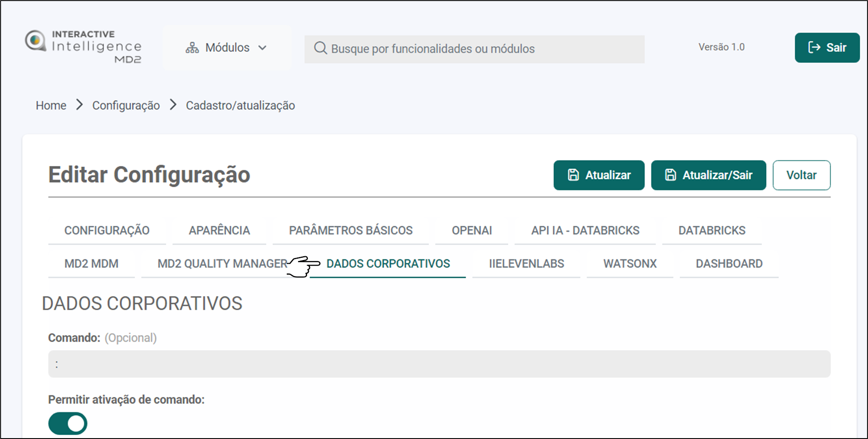Select the PARÂMETROS BÁSICOS tab

pyautogui.click(x=350, y=231)
